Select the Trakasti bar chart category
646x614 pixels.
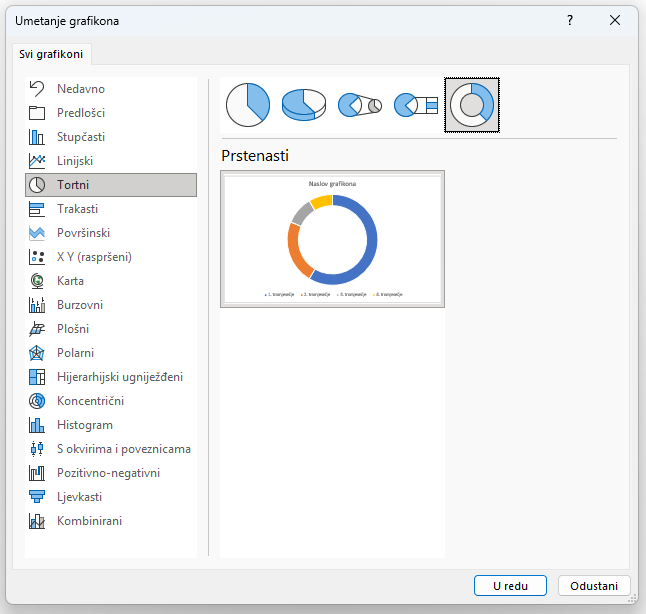pos(77,209)
